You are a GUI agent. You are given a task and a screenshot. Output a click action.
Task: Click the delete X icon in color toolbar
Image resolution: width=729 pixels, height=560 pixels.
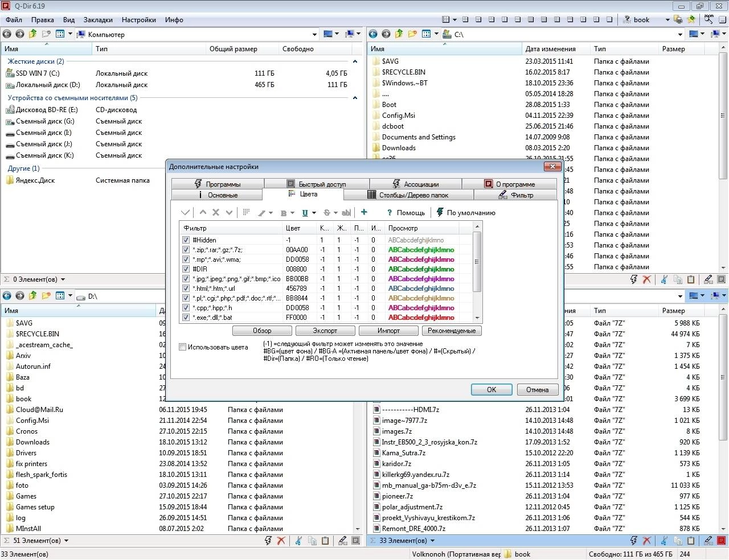coord(216,212)
